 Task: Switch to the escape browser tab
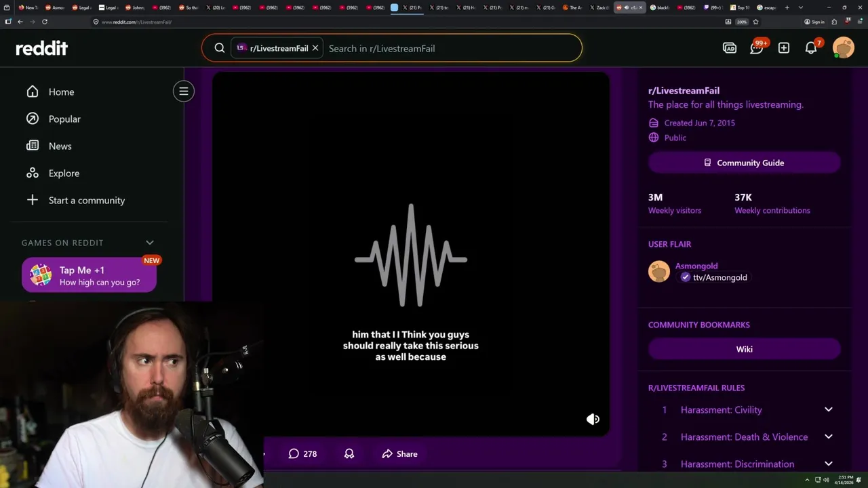click(766, 7)
